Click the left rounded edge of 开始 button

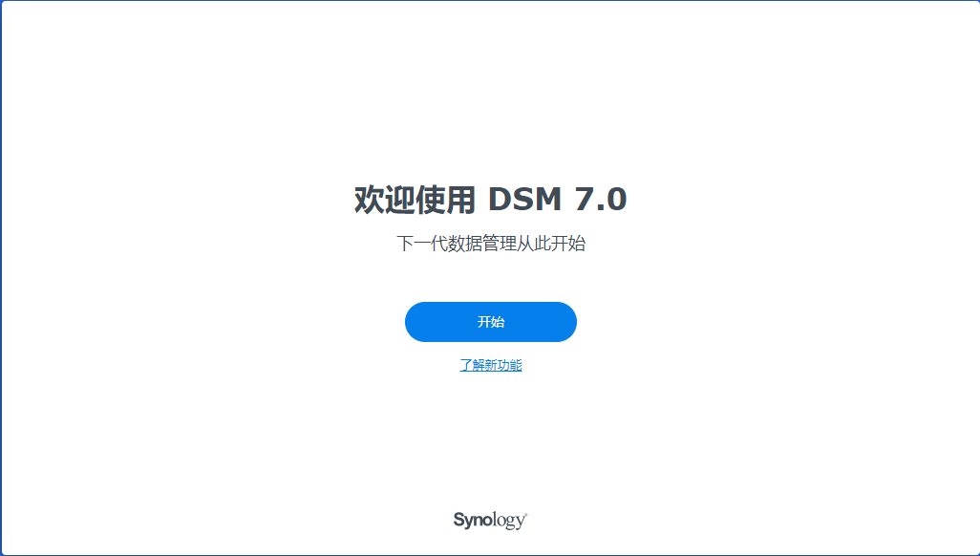[415, 321]
